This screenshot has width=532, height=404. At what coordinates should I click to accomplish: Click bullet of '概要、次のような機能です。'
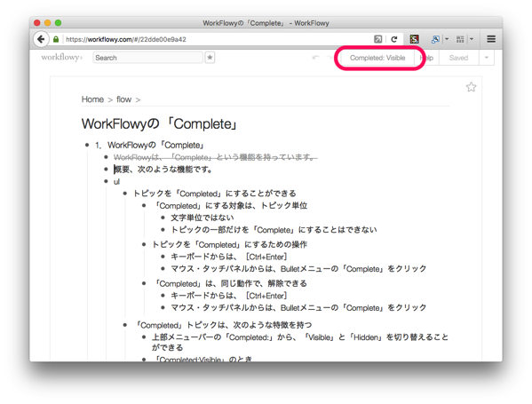pos(107,169)
